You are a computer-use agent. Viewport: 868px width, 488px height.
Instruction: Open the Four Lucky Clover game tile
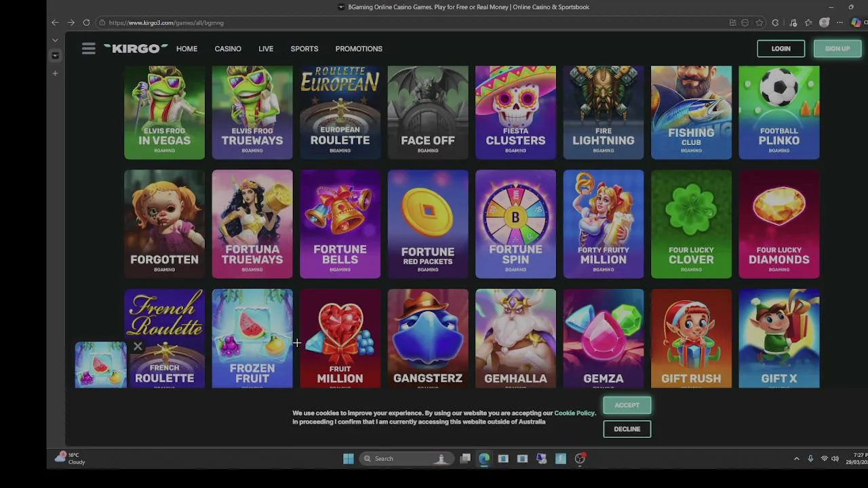tap(691, 224)
